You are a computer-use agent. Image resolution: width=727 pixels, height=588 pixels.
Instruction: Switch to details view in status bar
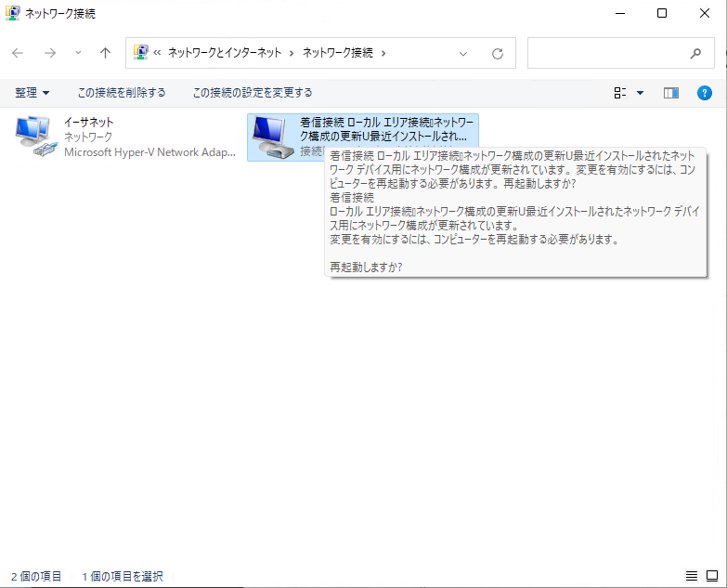pos(692,576)
